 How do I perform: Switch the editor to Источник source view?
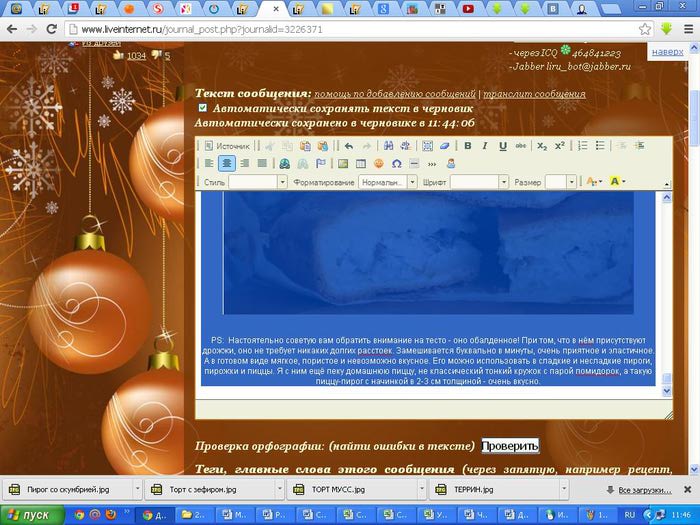point(227,146)
